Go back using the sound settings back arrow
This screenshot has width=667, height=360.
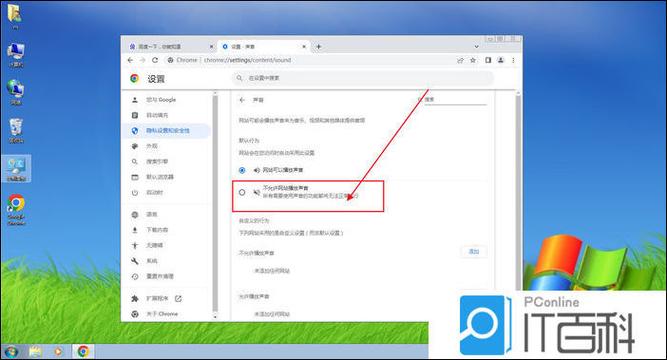click(242, 100)
